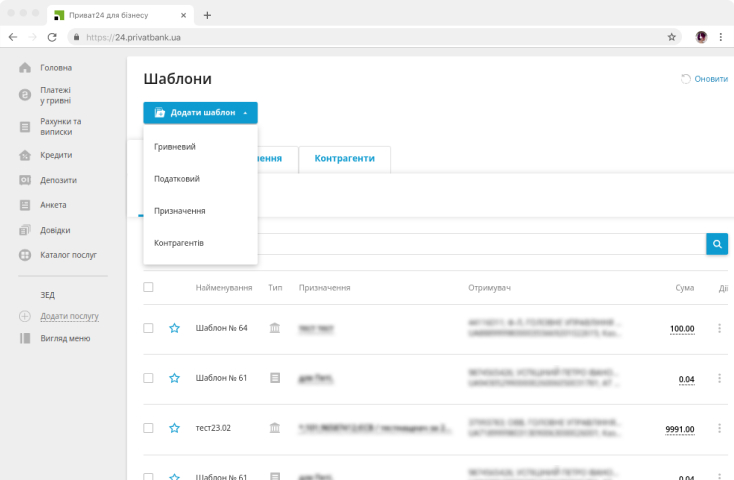Click the blue search magnifier button

coord(717,244)
